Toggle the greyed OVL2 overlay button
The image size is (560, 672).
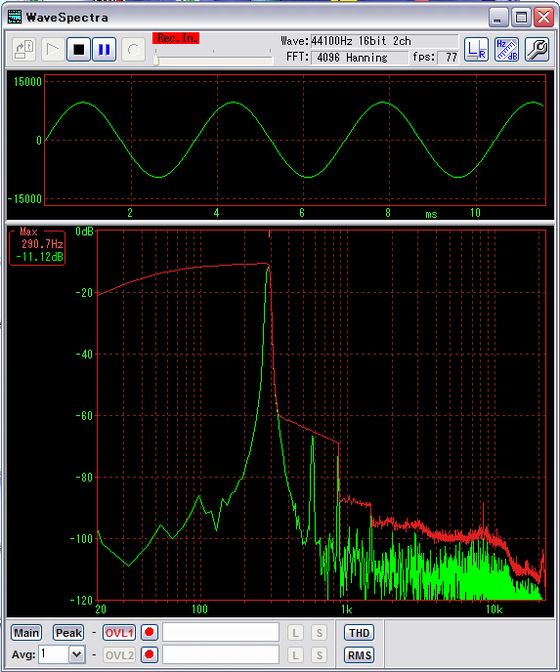click(x=119, y=655)
